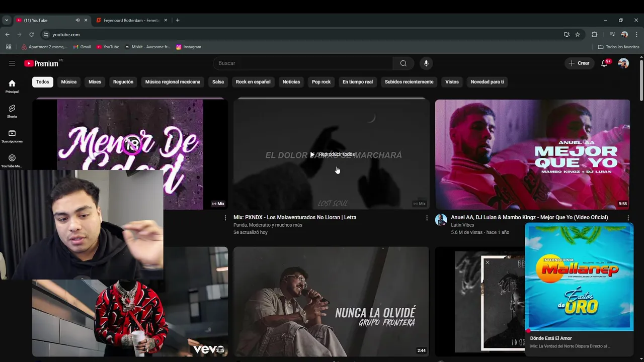
Task: Open the Gmail bookmark
Action: (82, 47)
